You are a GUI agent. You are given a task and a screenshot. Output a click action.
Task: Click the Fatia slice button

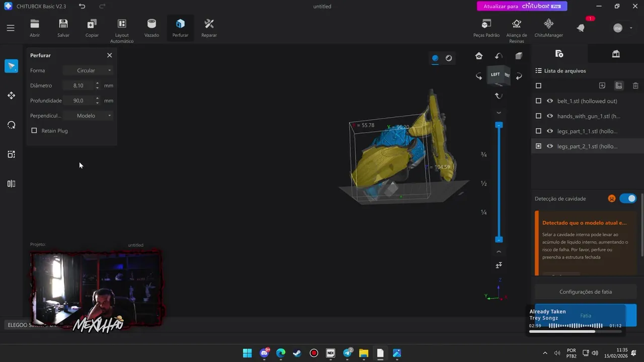[x=586, y=316]
